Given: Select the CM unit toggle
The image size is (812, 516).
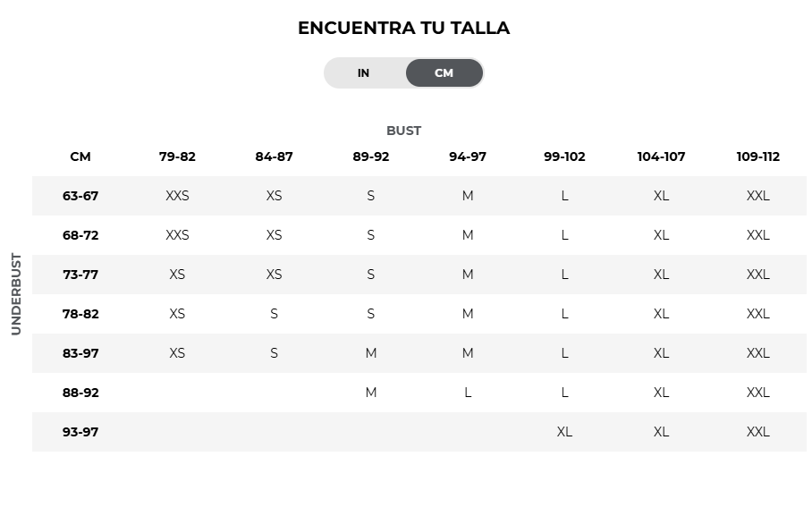Looking at the screenshot, I should tap(444, 73).
